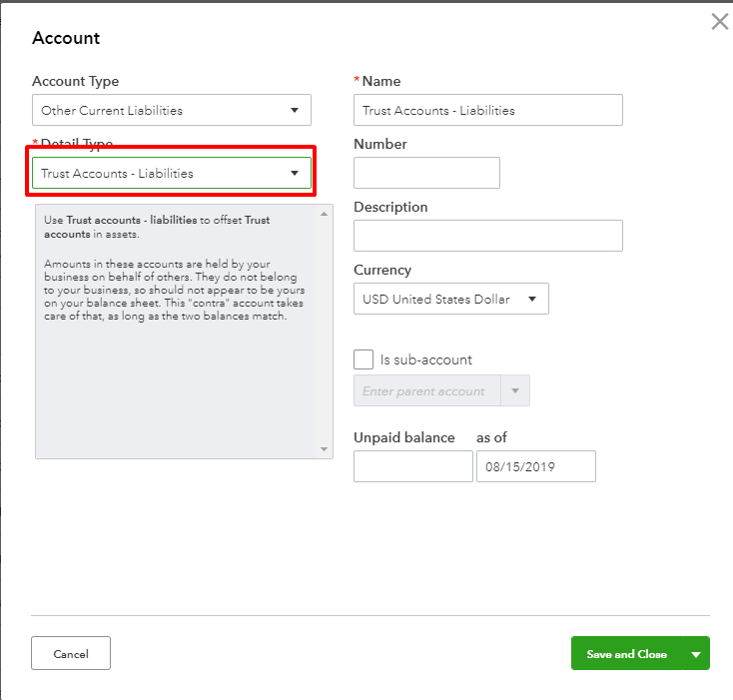Image resolution: width=733 pixels, height=700 pixels.
Task: Expand the Detail Type dropdown
Action: pos(171,173)
